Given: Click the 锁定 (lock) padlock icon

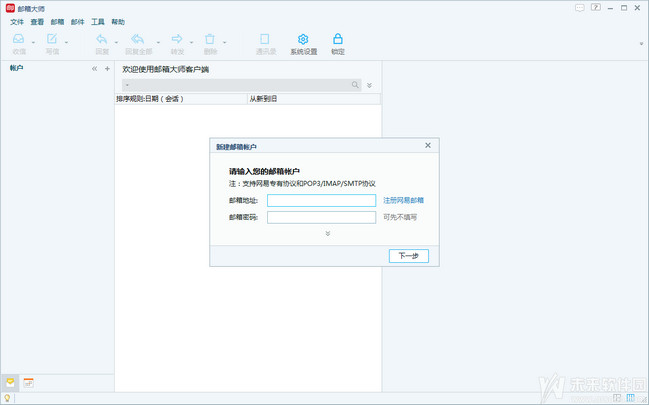Looking at the screenshot, I should (x=338, y=41).
